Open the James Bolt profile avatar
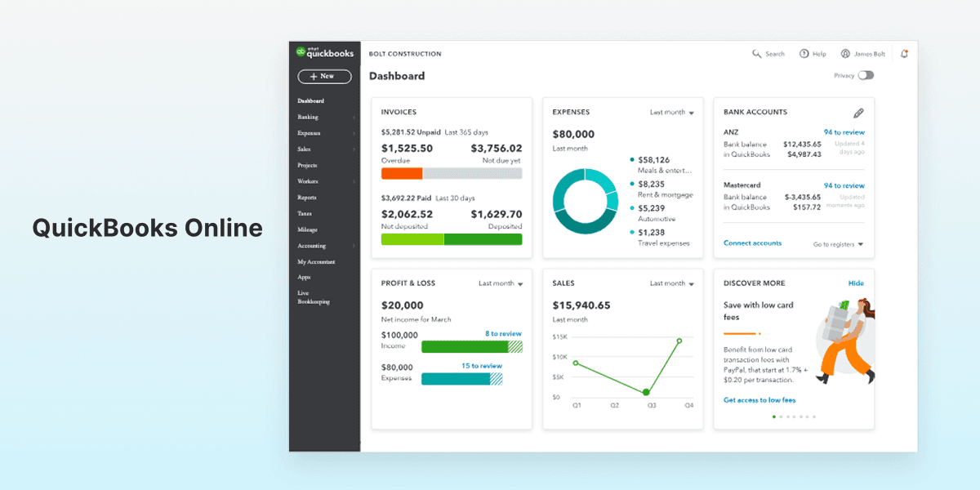The height and width of the screenshot is (490, 980). (846, 53)
